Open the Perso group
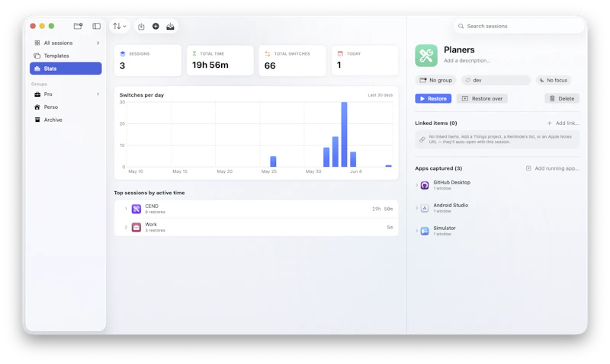This screenshot has width=610, height=364. [x=66, y=107]
